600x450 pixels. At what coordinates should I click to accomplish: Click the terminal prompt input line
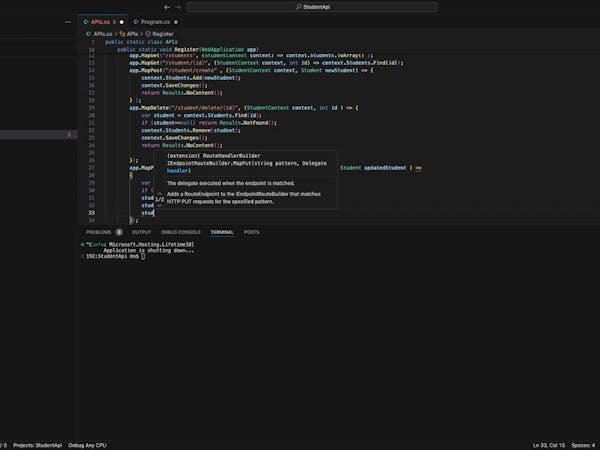pyautogui.click(x=116, y=256)
